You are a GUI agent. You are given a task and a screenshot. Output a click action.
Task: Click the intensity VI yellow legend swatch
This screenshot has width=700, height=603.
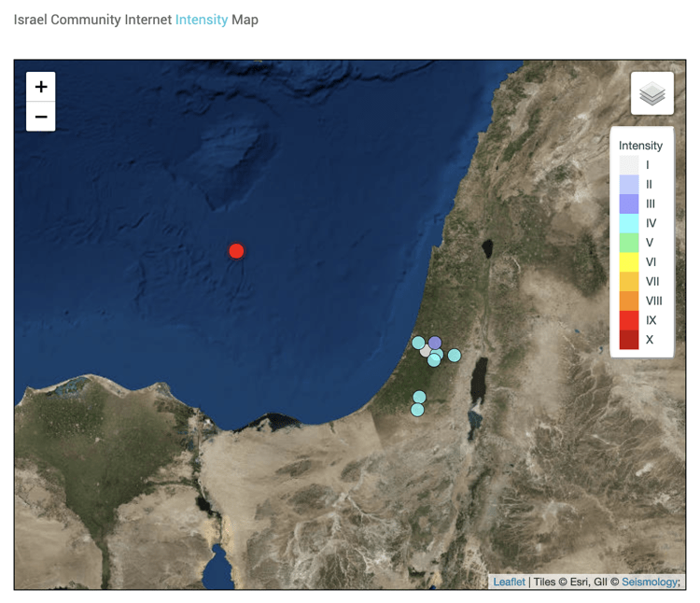[x=628, y=262]
